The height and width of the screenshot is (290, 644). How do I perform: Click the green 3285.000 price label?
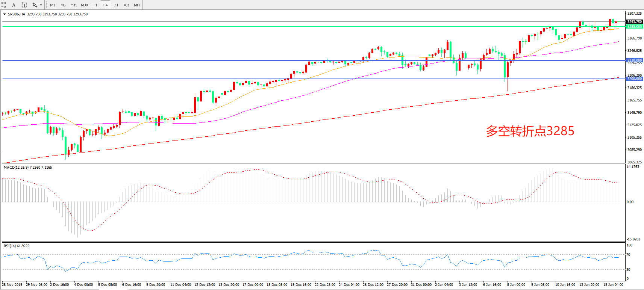[634, 27]
